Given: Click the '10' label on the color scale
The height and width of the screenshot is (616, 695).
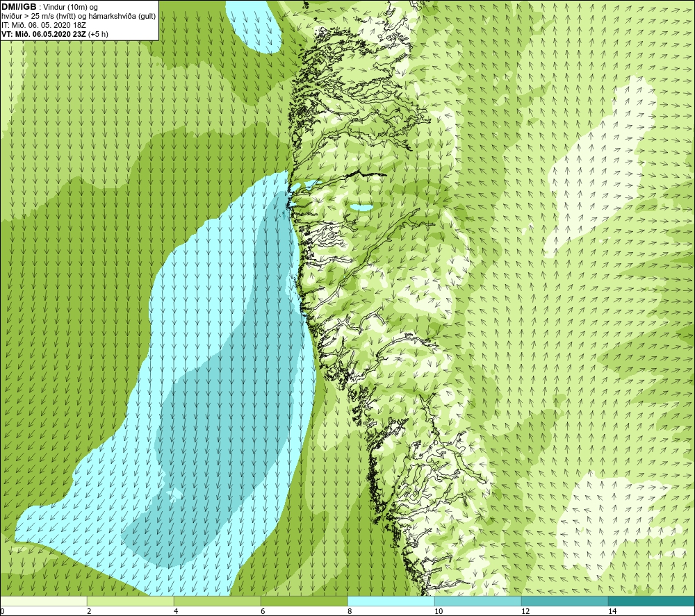Looking at the screenshot, I should 439,612.
